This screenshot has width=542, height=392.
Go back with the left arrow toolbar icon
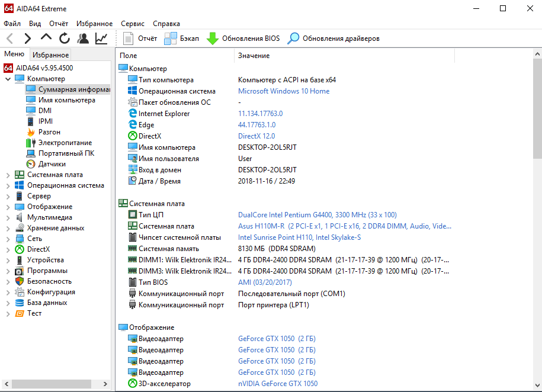(x=10, y=38)
